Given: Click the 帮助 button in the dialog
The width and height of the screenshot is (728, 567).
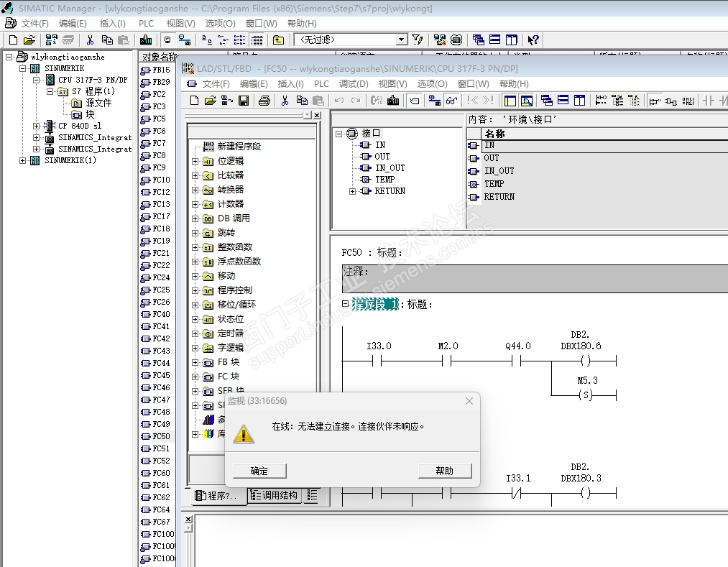Looking at the screenshot, I should tap(444, 471).
